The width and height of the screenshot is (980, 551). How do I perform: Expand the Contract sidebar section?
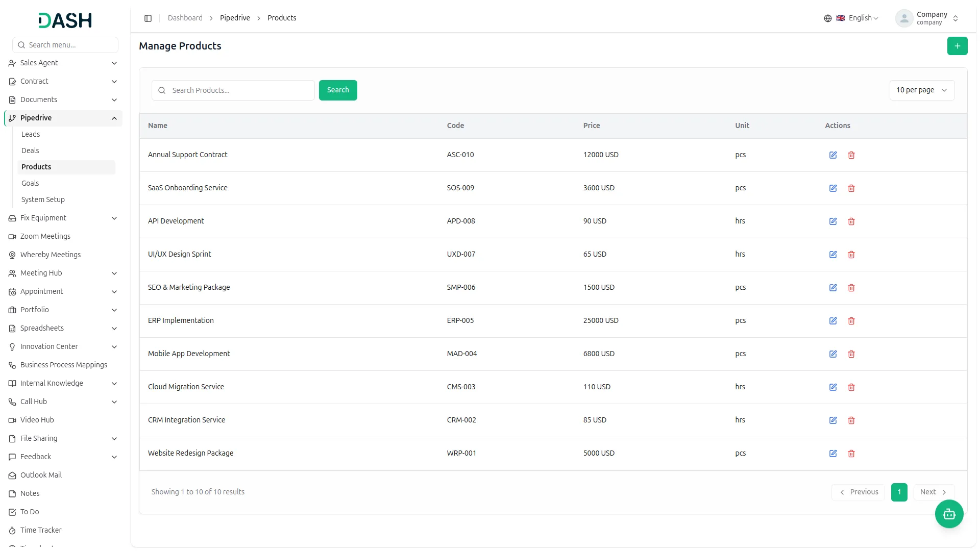(63, 81)
